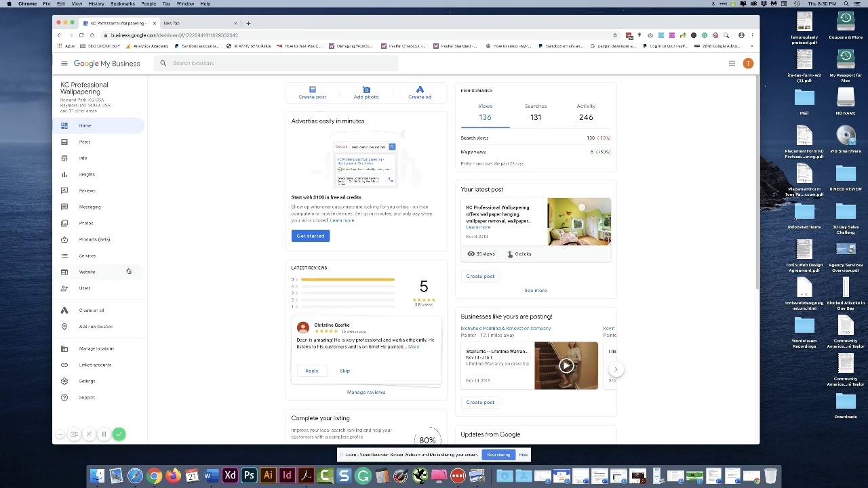Click the Add new location pin icon
Viewport: 868px width, 488px height.
[64, 327]
